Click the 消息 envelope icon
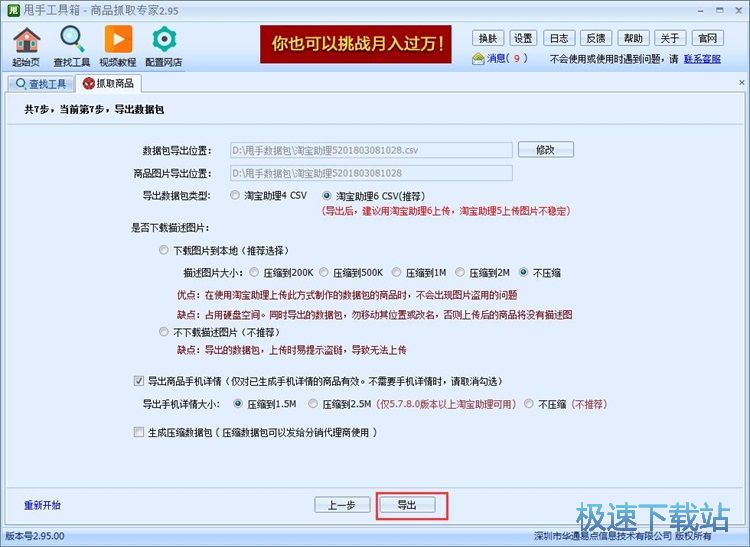Viewport: 750px width, 547px height. 478,59
